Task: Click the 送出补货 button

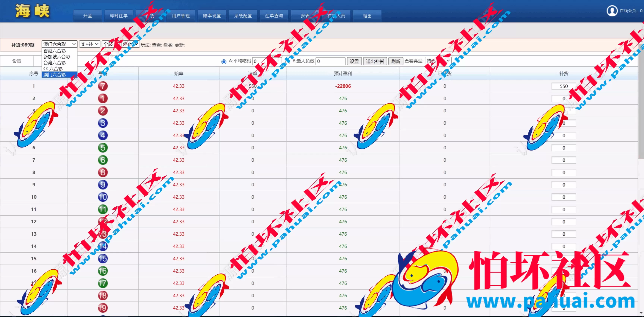Action: pos(375,61)
